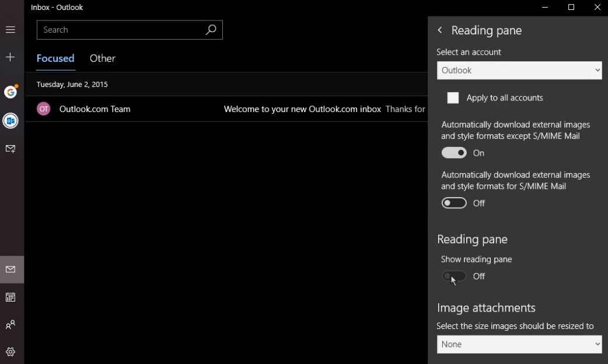Click the Welcome to your new Outlook.com inbox subject
Viewport: 608px width, 364px height.
point(302,109)
